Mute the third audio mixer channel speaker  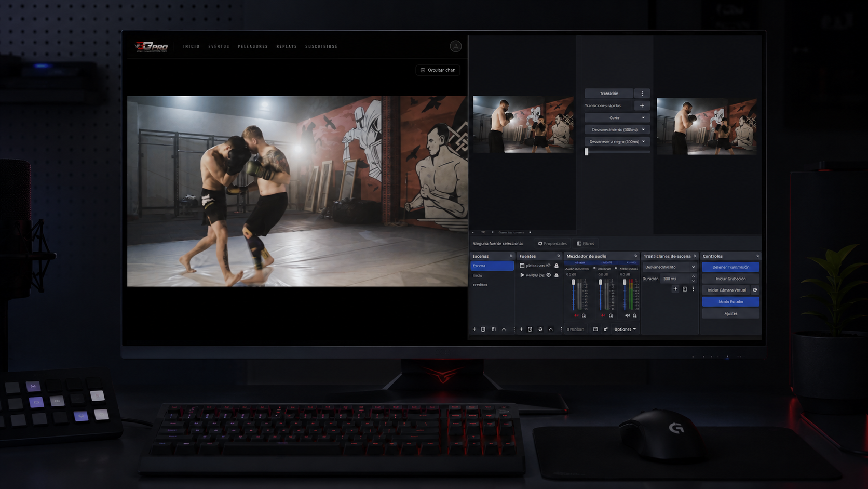627,315
